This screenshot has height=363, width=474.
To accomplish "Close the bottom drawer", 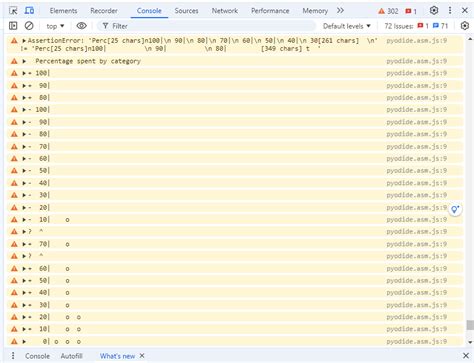I will click(466, 356).
